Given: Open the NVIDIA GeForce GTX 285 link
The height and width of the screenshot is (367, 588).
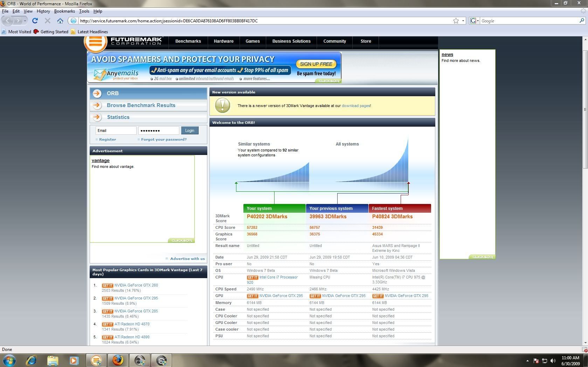Looking at the screenshot, I should 136,311.
